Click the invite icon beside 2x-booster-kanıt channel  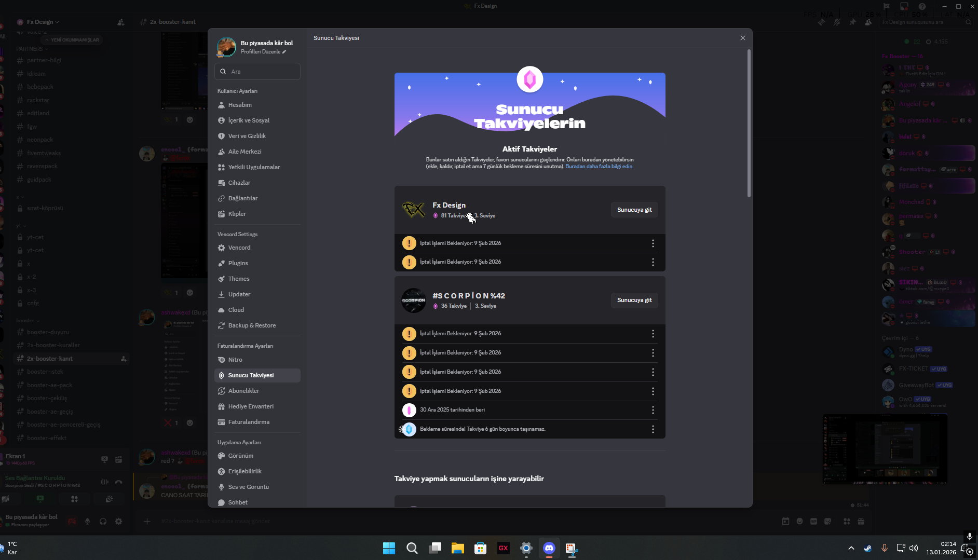pos(124,359)
